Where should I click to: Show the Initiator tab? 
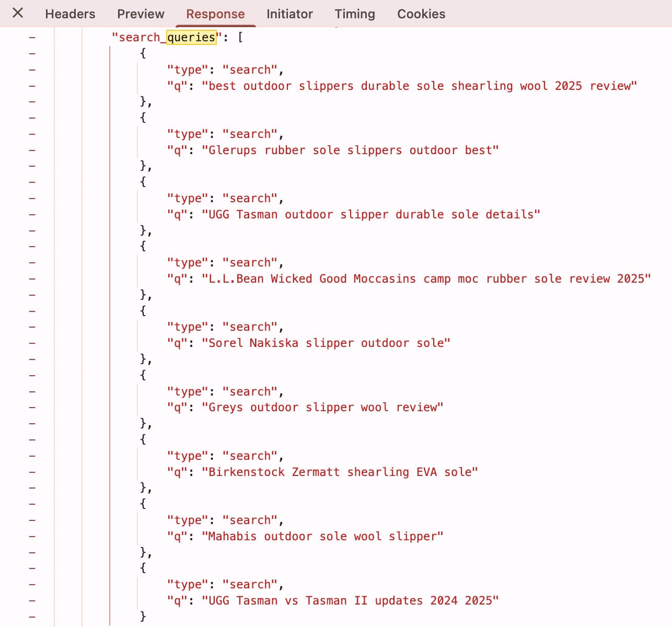click(289, 14)
